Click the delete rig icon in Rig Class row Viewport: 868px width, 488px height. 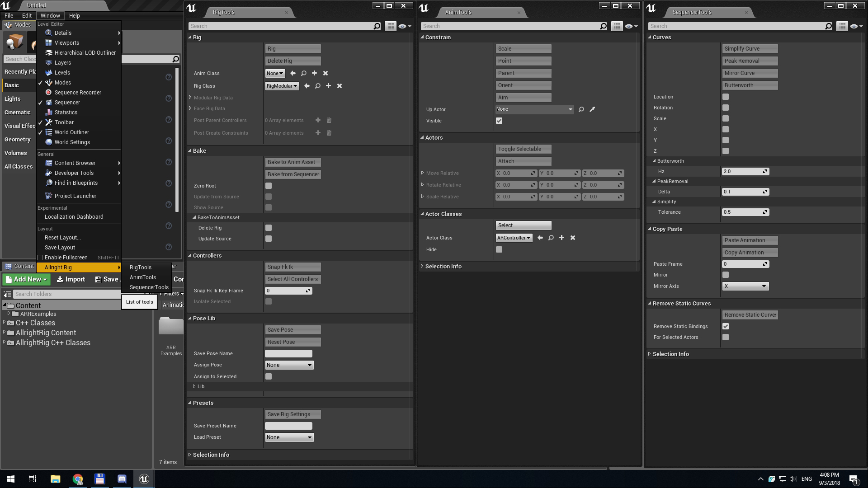339,86
